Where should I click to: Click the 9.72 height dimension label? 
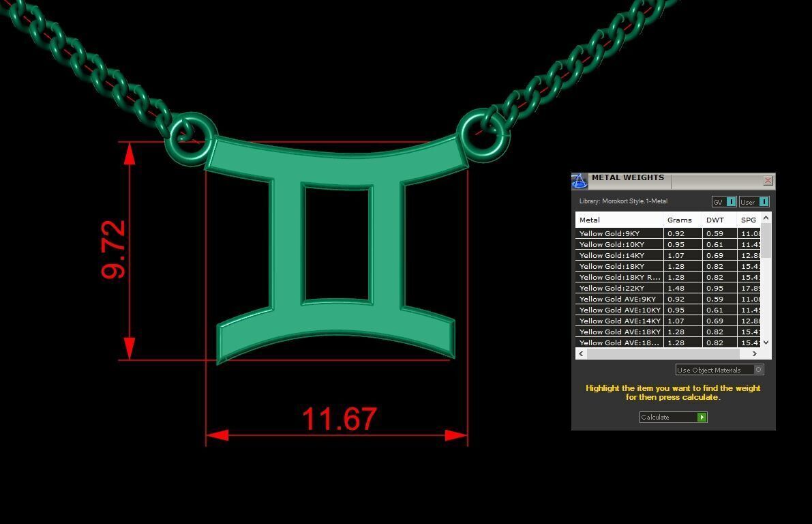click(113, 250)
